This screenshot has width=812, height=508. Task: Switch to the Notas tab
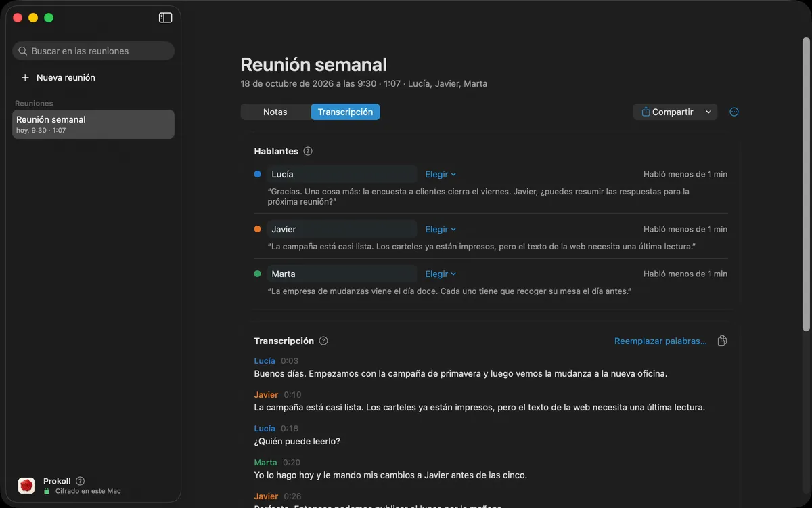point(275,112)
